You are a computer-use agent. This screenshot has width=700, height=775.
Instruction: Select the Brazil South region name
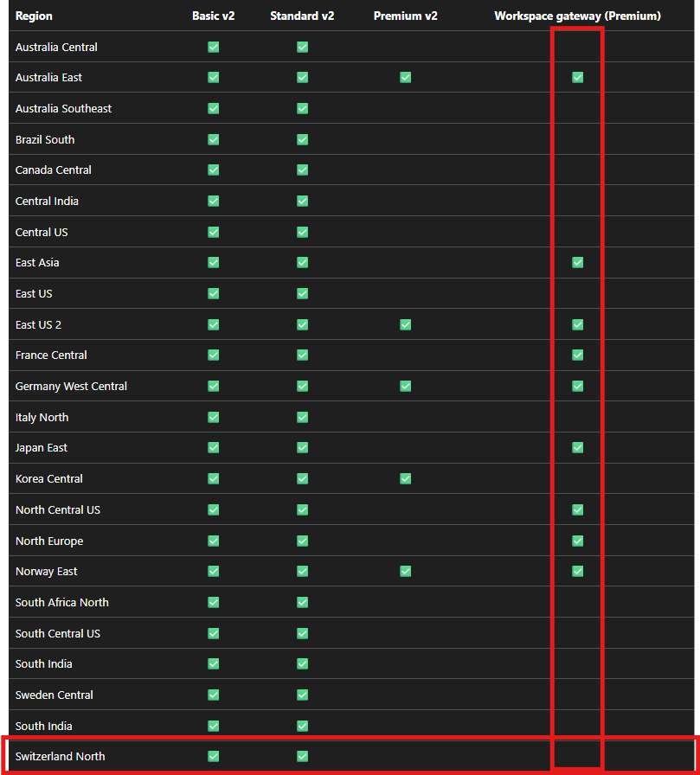45,139
